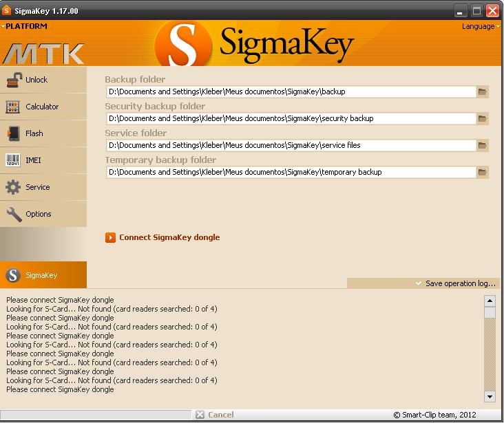Close the SigmaKey window

[492, 11]
